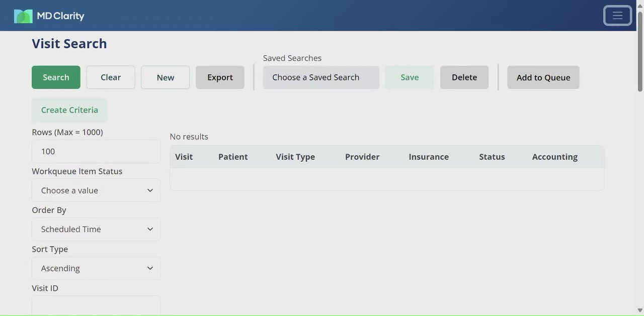Click the Create Criteria button
644x316 pixels.
pos(69,110)
